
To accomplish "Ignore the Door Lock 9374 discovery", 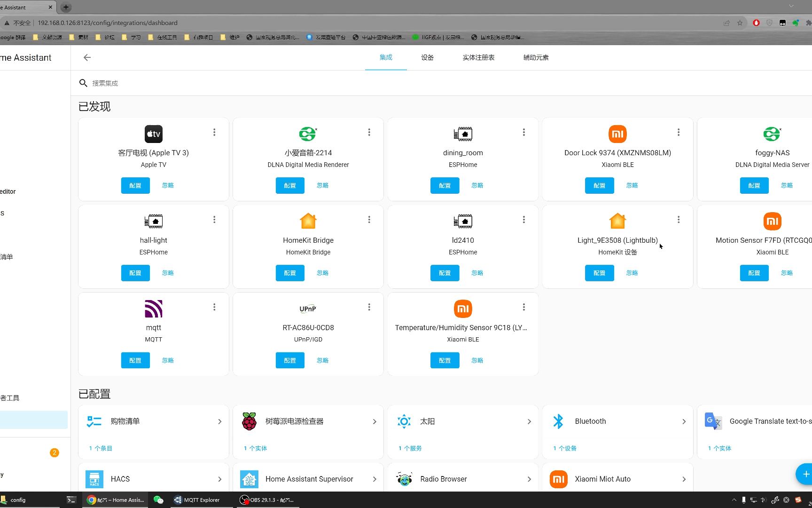I will [x=632, y=185].
